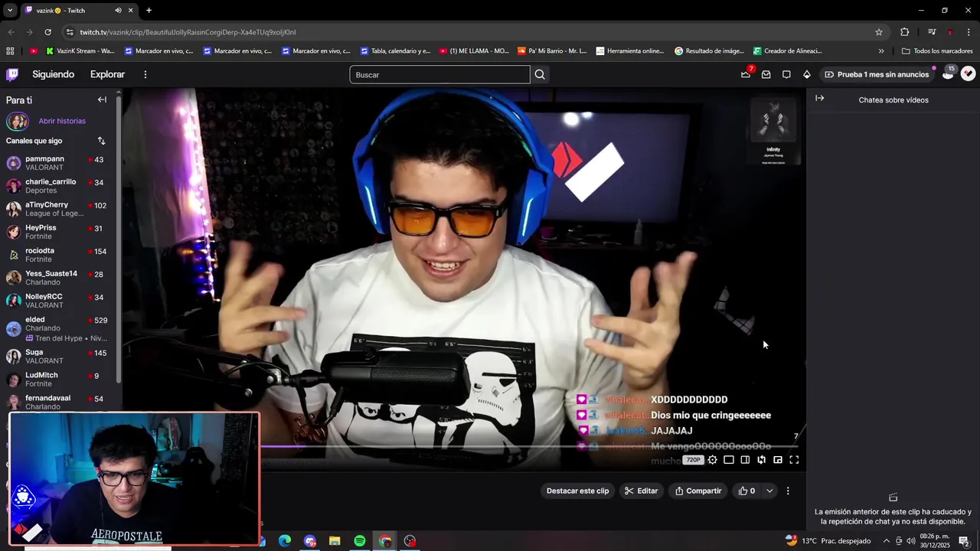Open aTinyCherry channel in sidebar
This screenshot has height=551, width=980.
[x=59, y=209]
